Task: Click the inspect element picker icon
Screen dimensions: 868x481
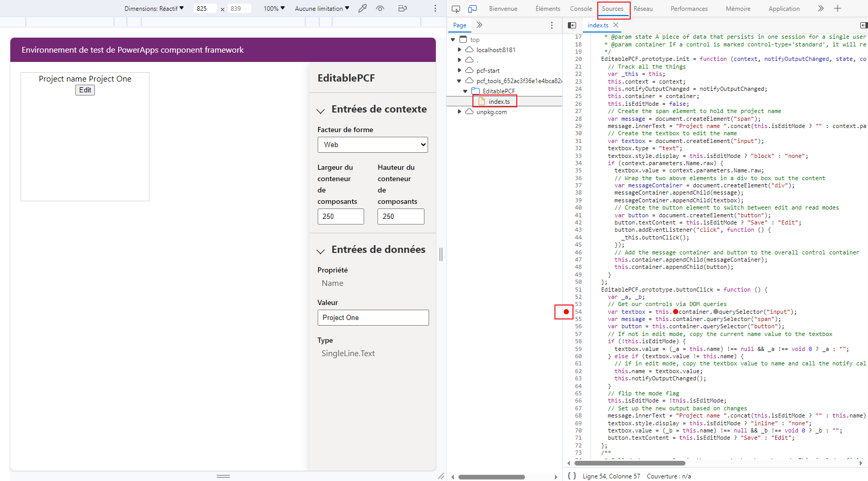Action: (x=456, y=9)
